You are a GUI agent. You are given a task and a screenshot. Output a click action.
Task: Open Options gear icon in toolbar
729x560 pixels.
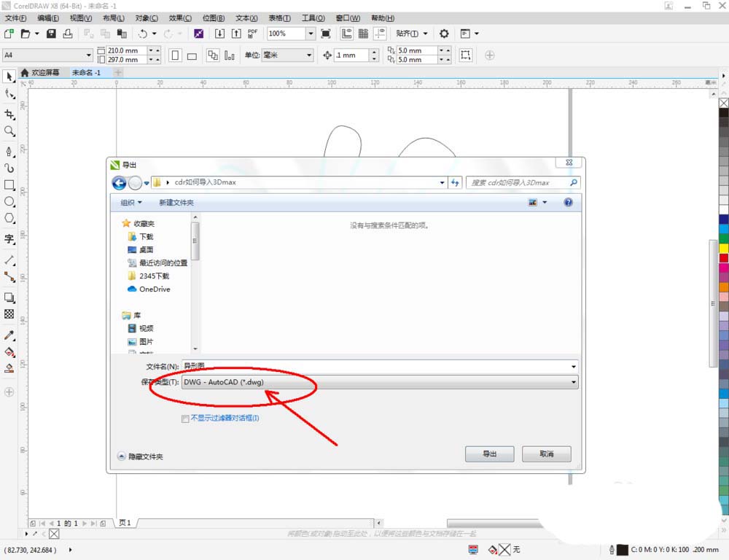(x=444, y=34)
